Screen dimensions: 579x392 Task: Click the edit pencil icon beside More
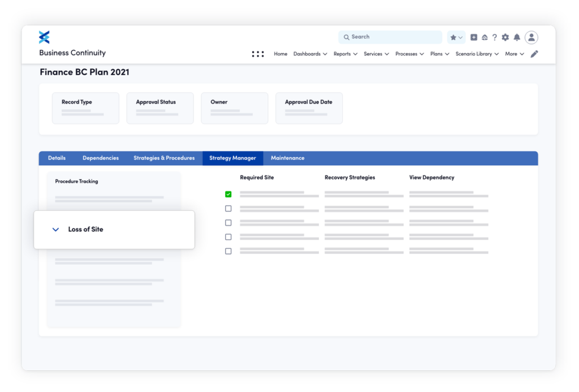click(x=534, y=54)
